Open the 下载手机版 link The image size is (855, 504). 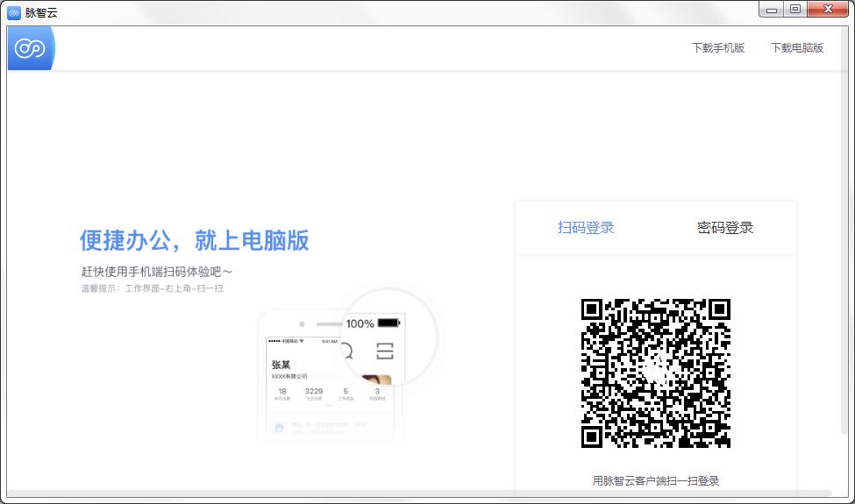pyautogui.click(x=717, y=48)
